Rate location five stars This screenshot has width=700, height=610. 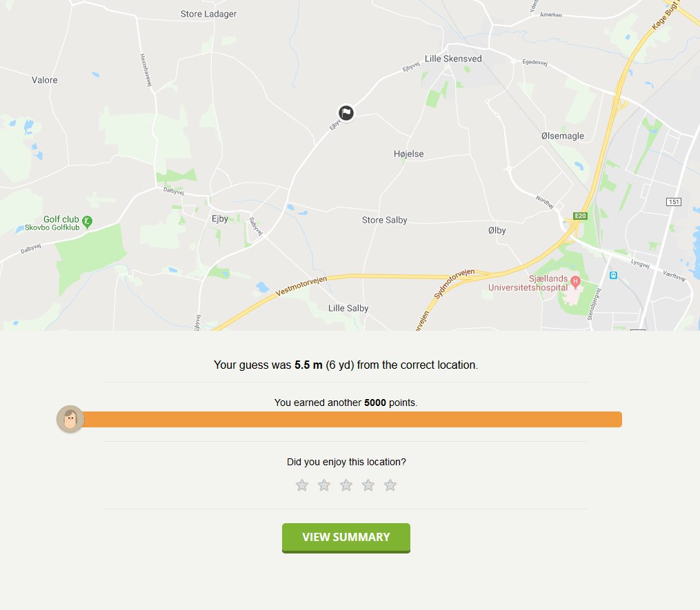click(x=390, y=485)
